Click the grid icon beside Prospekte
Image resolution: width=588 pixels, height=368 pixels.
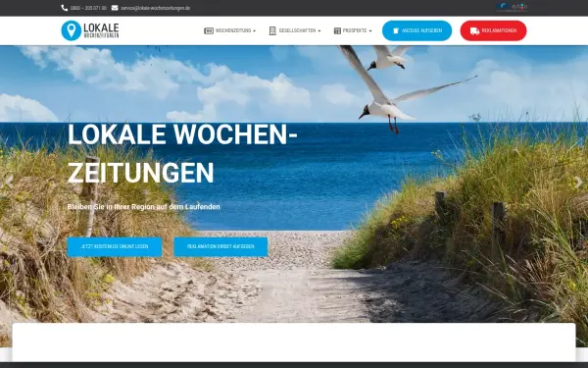[x=337, y=30]
